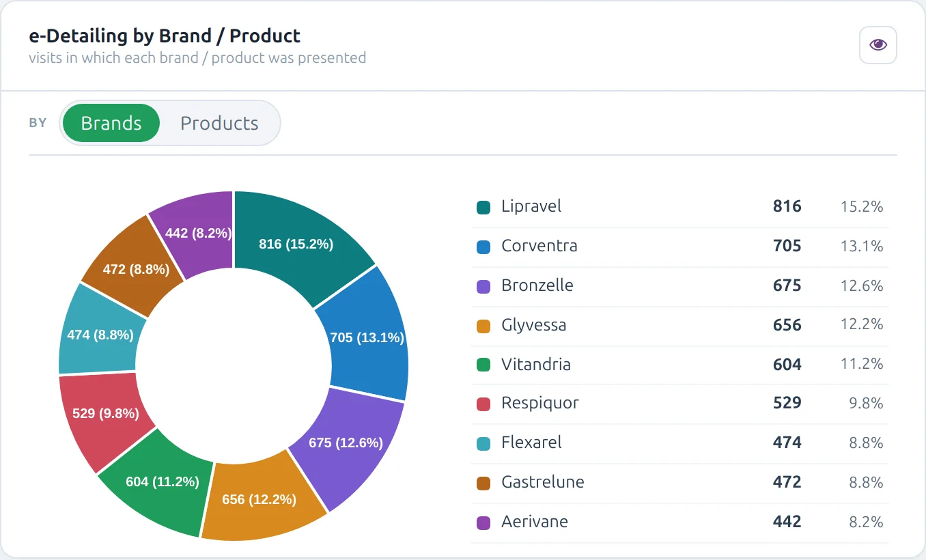Click the Respiquor count 529 in legend

787,403
